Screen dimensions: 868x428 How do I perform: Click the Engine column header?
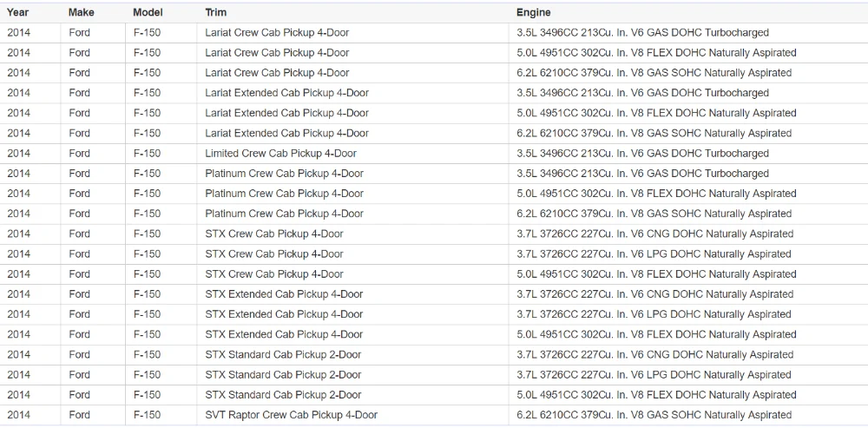tap(533, 12)
